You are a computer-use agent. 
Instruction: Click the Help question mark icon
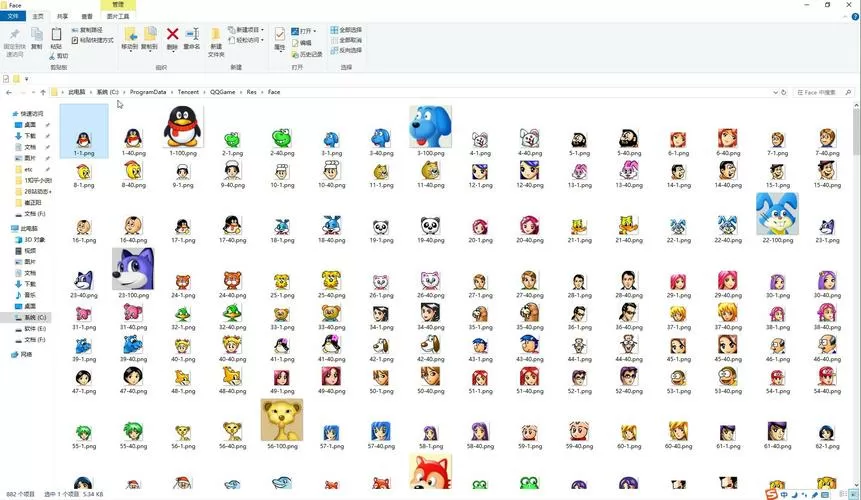854,16
